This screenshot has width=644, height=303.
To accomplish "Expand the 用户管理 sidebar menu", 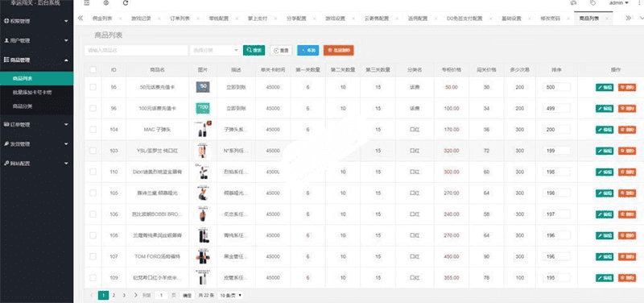I will coord(36,41).
